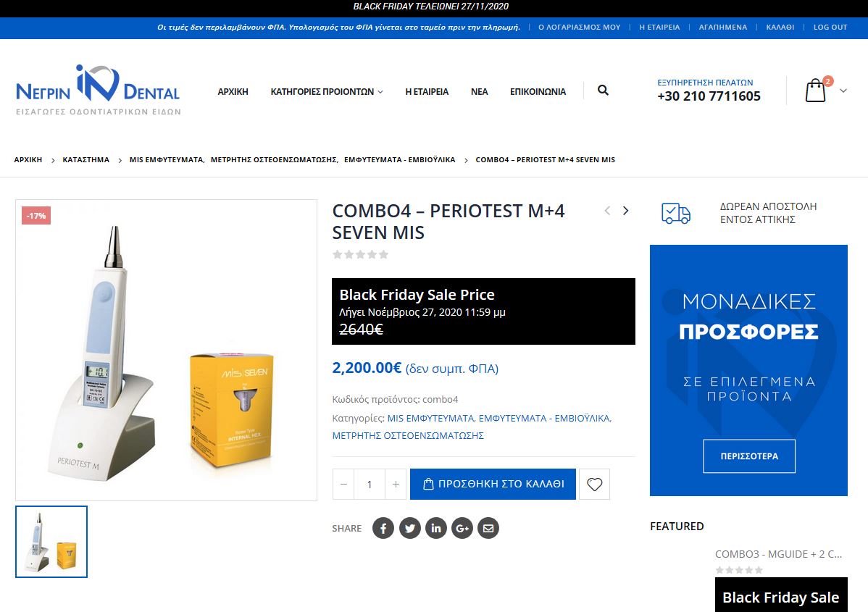The width and height of the screenshot is (868, 612).
Task: Click LOG OUT link
Action: coord(830,27)
